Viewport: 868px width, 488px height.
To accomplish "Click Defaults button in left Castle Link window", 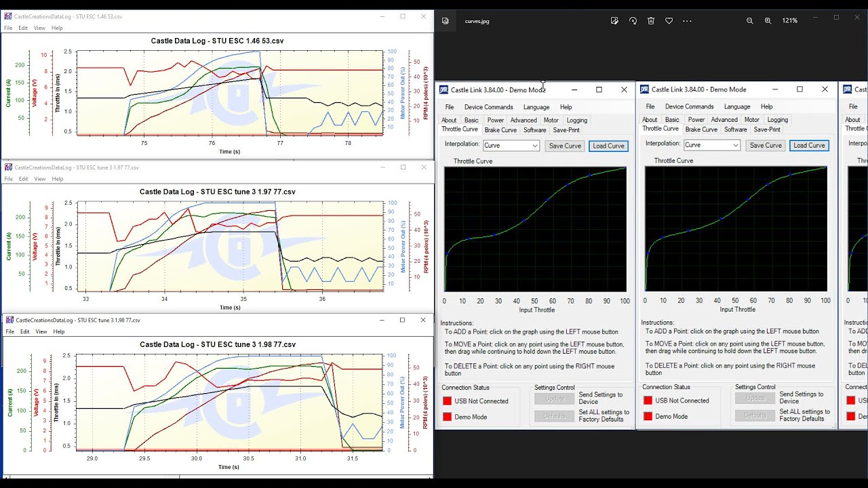I will 554,415.
